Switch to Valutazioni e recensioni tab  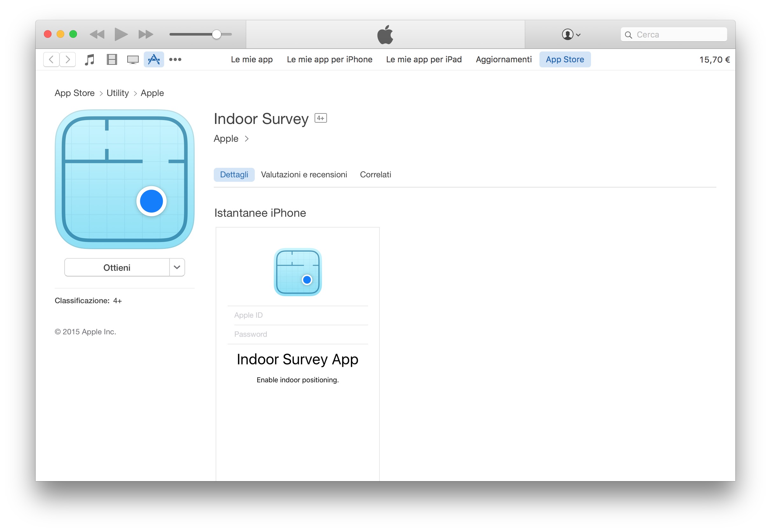point(304,175)
